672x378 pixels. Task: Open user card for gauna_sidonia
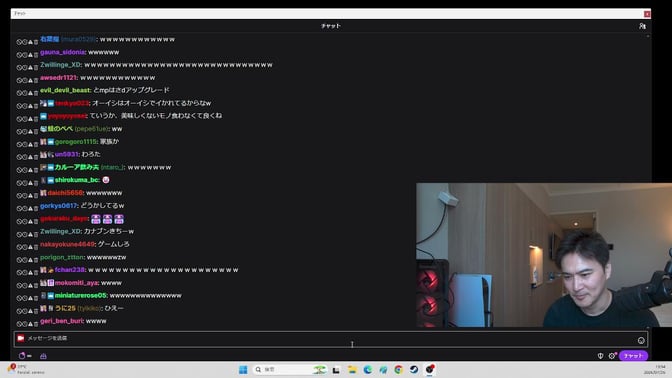62,52
